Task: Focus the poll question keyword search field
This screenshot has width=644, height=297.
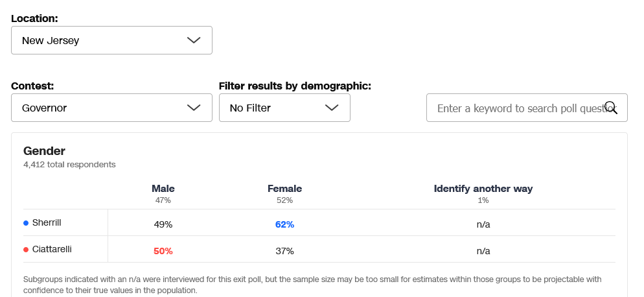Action: tap(518, 108)
